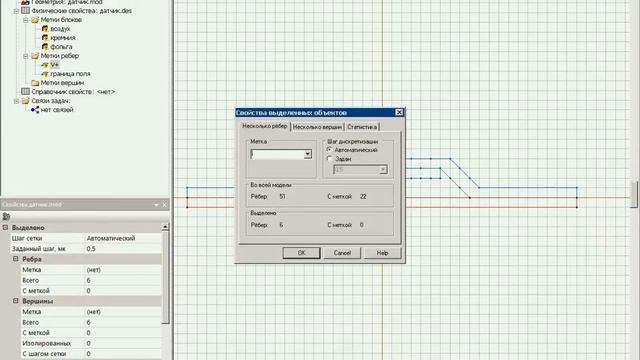Collapse the Метки ребер tree node
Screen dimensions: 640x360
point(26,56)
